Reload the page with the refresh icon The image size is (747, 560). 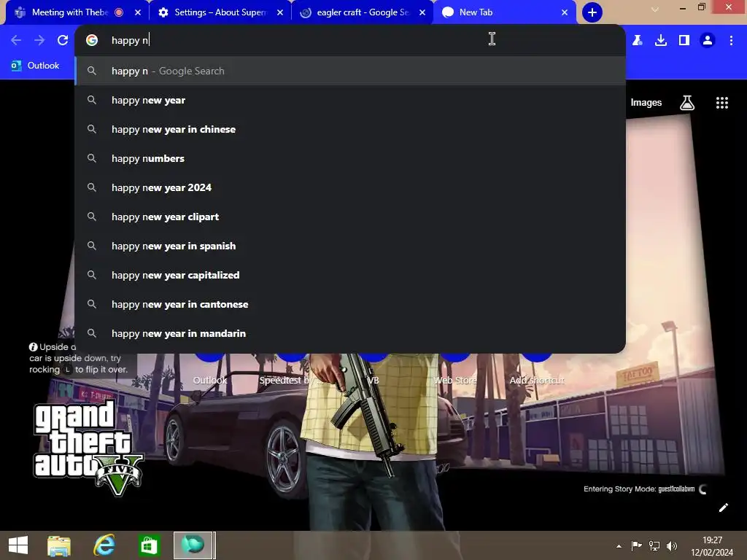(x=63, y=41)
